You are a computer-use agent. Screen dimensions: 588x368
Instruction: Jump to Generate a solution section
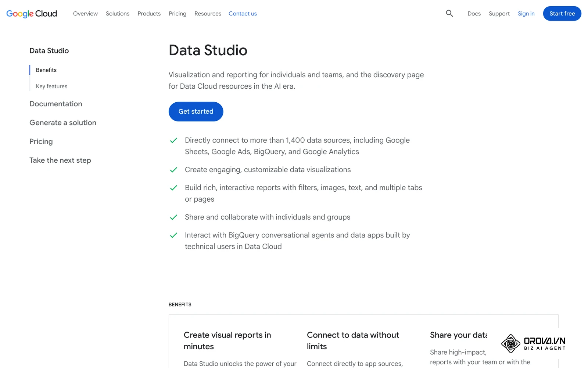coord(63,123)
